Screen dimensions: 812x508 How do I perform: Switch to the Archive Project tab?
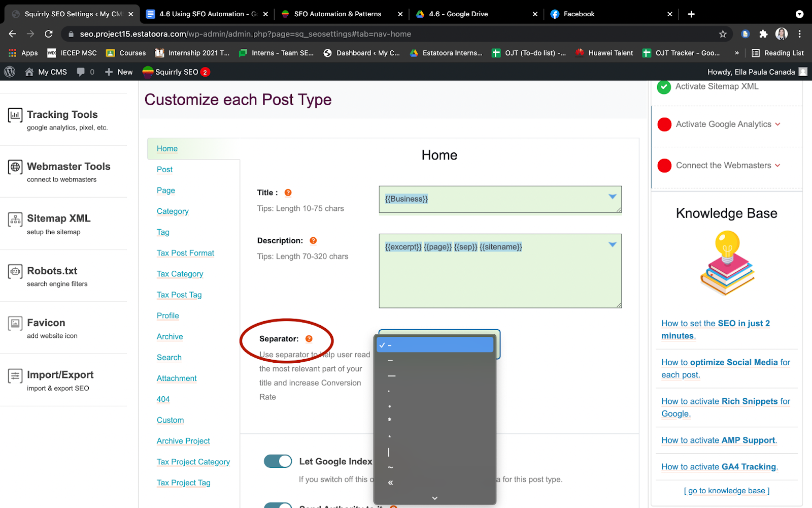[x=183, y=441]
